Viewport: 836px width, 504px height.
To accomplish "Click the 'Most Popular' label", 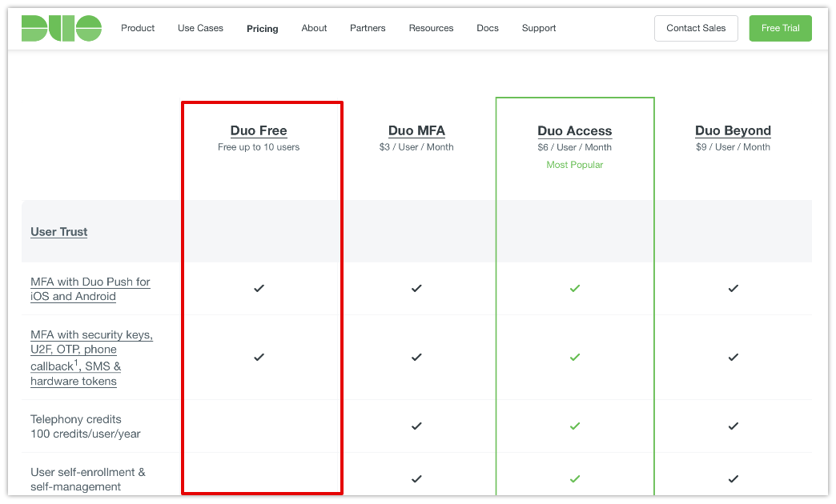I will (575, 165).
